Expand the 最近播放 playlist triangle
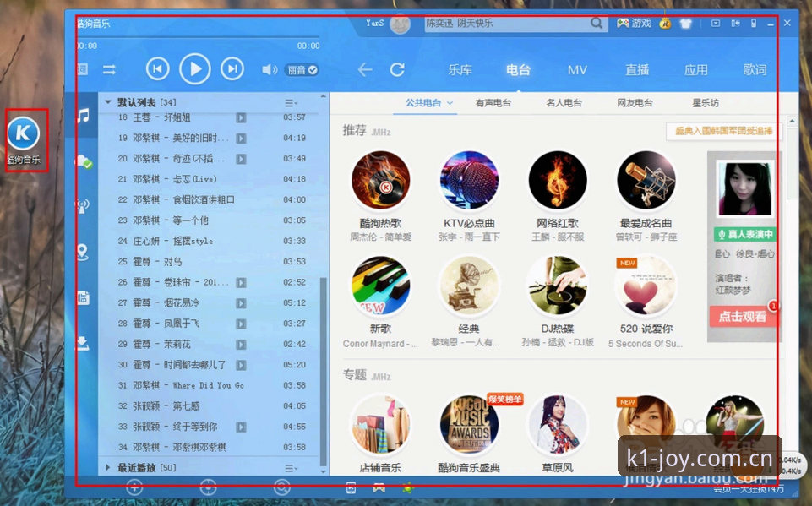Viewport: 812px width, 506px height. point(107,467)
